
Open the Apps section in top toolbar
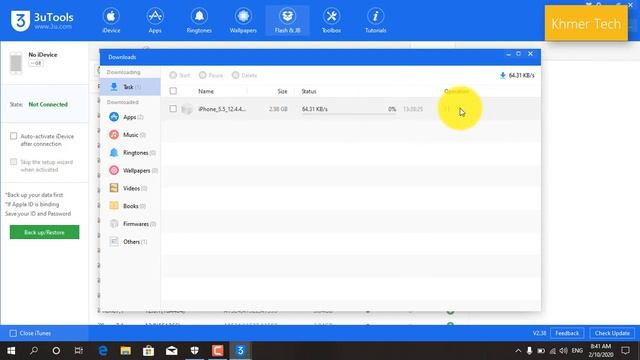tap(155, 21)
